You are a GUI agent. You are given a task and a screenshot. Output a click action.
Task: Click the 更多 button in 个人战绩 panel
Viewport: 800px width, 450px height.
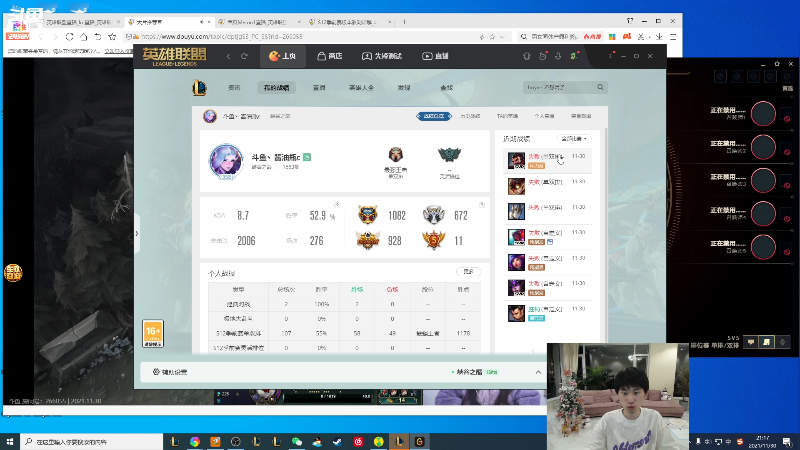pyautogui.click(x=468, y=271)
